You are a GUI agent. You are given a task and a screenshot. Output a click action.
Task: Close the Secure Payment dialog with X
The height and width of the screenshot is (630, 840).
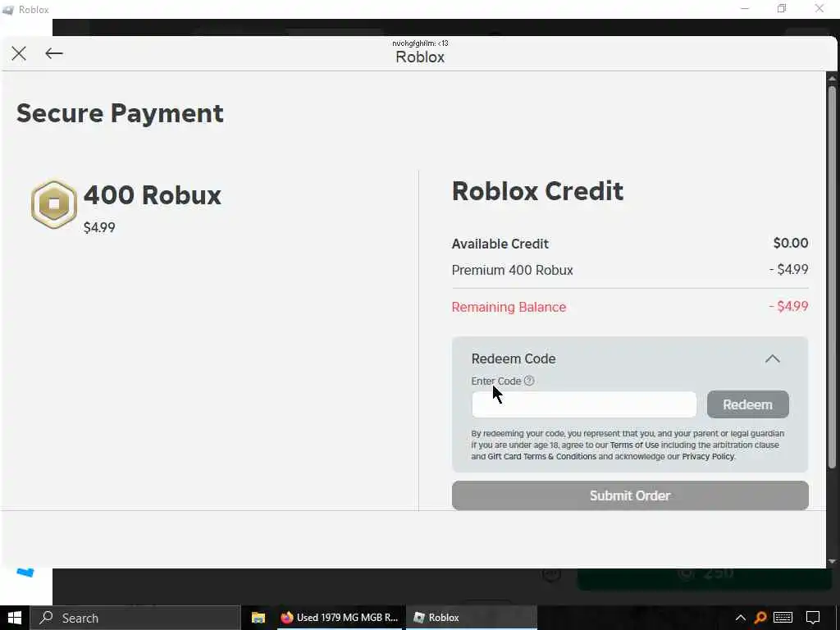coord(20,53)
